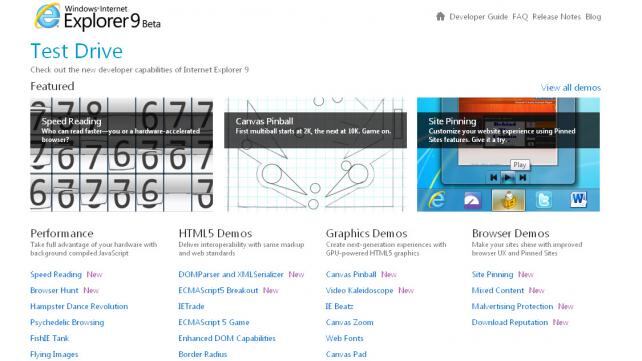
Task: Open the Browser Hunt demo link
Action: tap(54, 291)
